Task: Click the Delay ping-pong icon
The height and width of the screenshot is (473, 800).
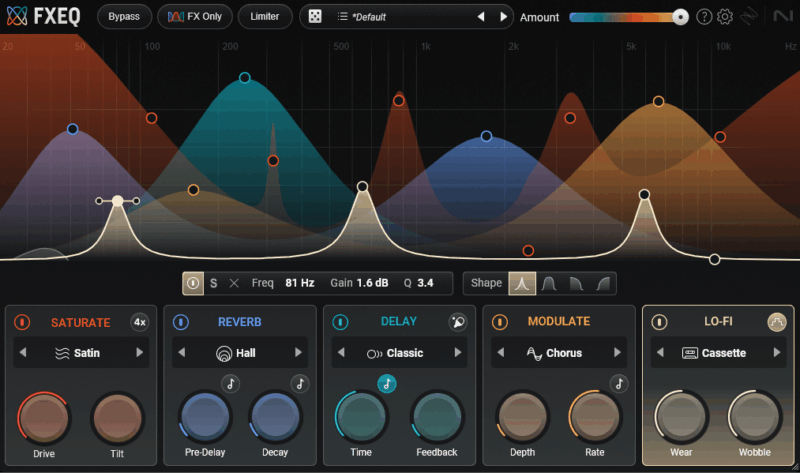Action: tap(458, 322)
